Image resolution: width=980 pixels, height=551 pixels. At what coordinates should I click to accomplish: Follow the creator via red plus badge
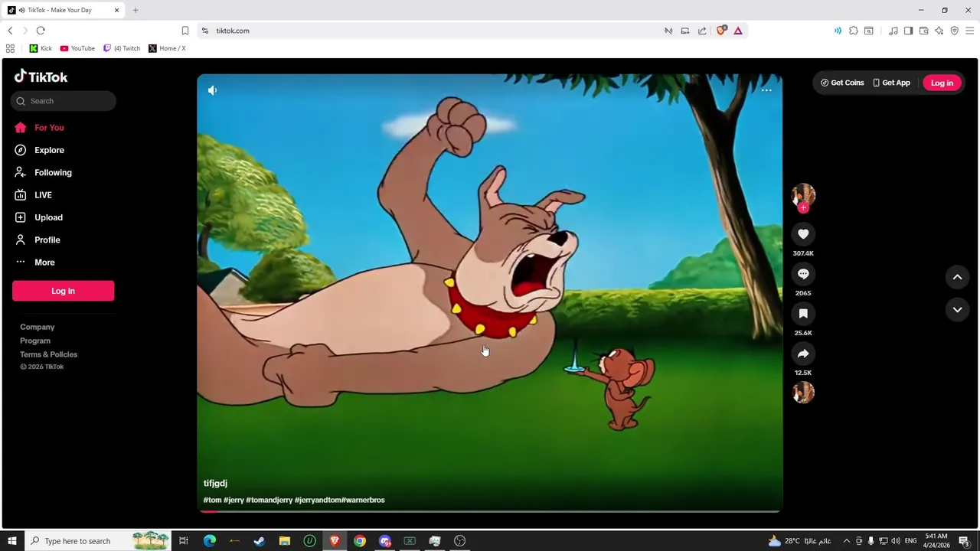[x=803, y=208]
